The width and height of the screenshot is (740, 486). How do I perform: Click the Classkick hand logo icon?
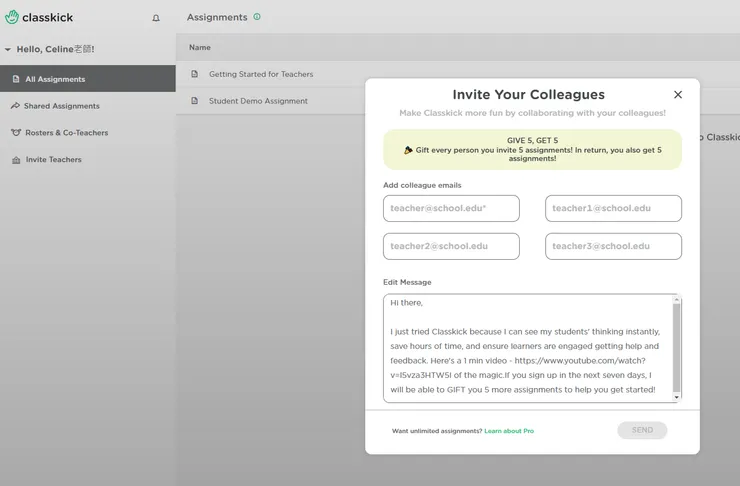[12, 17]
